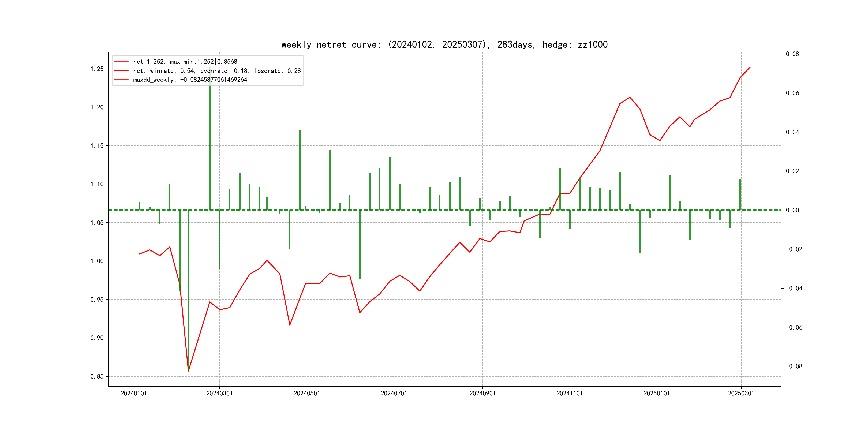Click the 20240501 x-axis label

click(x=307, y=393)
